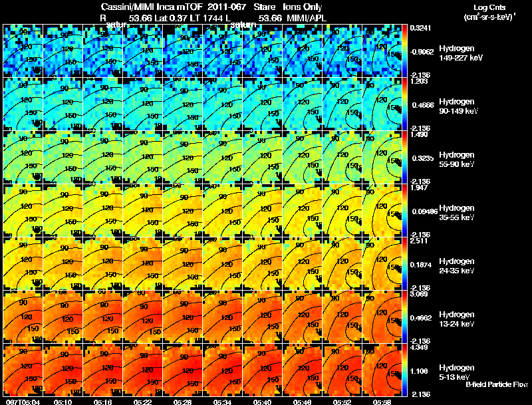
Task: Click the '05:34' time axis label
Action: click(x=222, y=402)
